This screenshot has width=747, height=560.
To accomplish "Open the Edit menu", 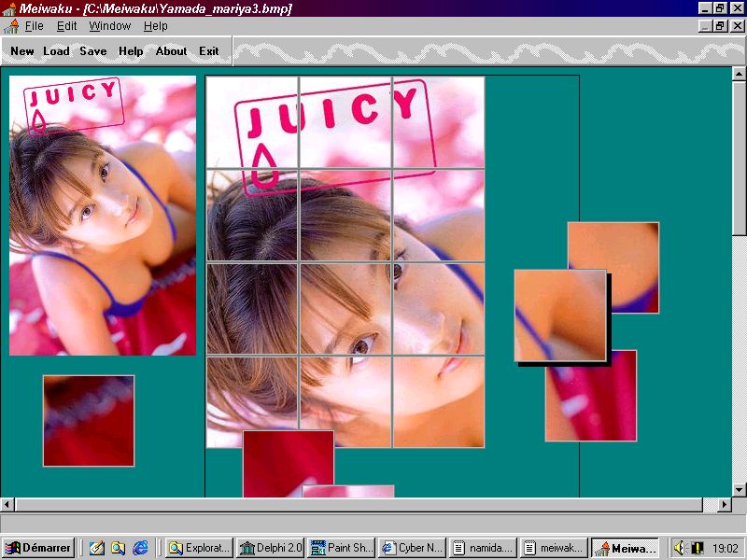I will coord(66,26).
